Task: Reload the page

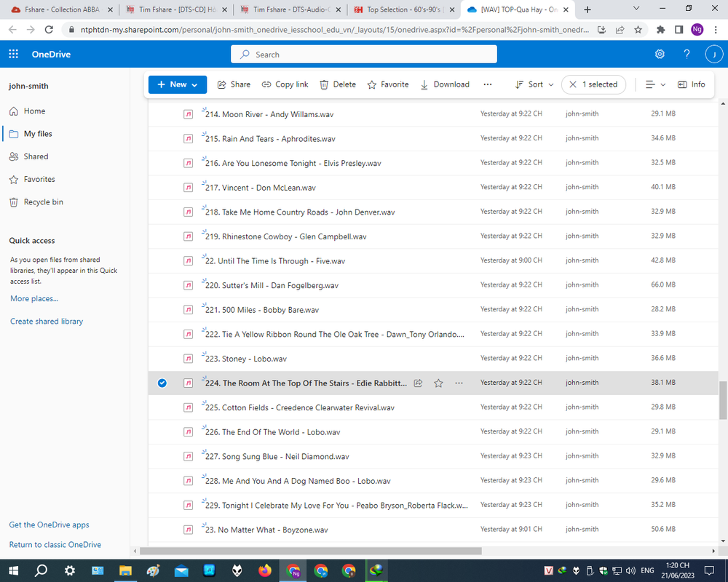Action: tap(49, 30)
